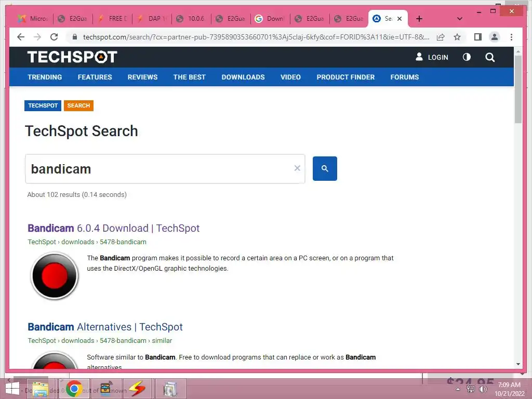The width and height of the screenshot is (532, 399).
Task: Click the orange SEARCH breadcrumb badge
Action: coord(78,105)
